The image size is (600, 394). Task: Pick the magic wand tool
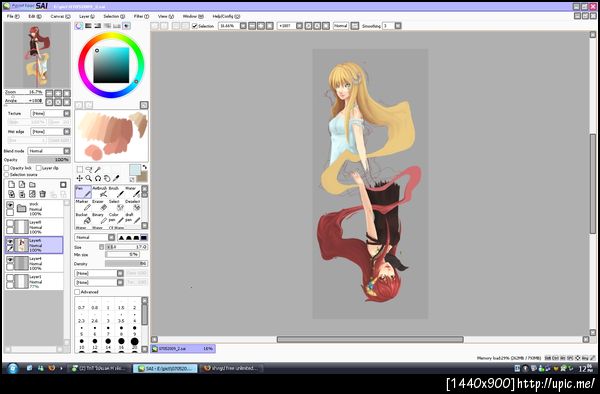98,169
